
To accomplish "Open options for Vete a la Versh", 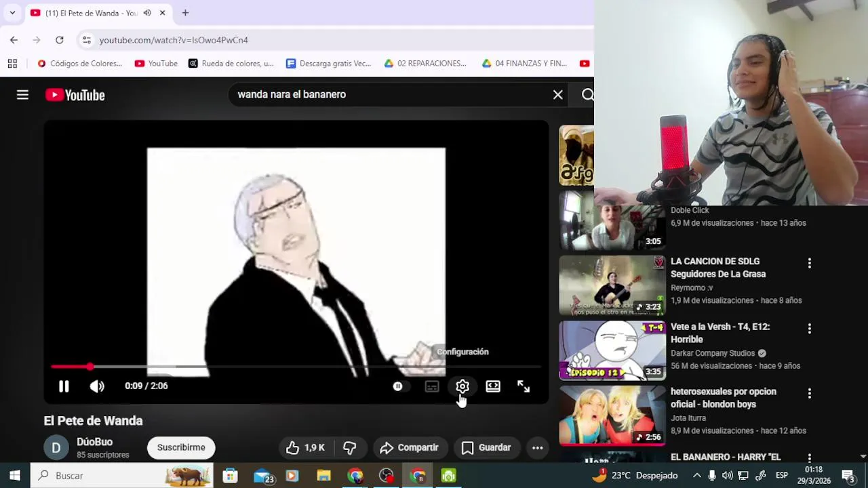I will (809, 329).
